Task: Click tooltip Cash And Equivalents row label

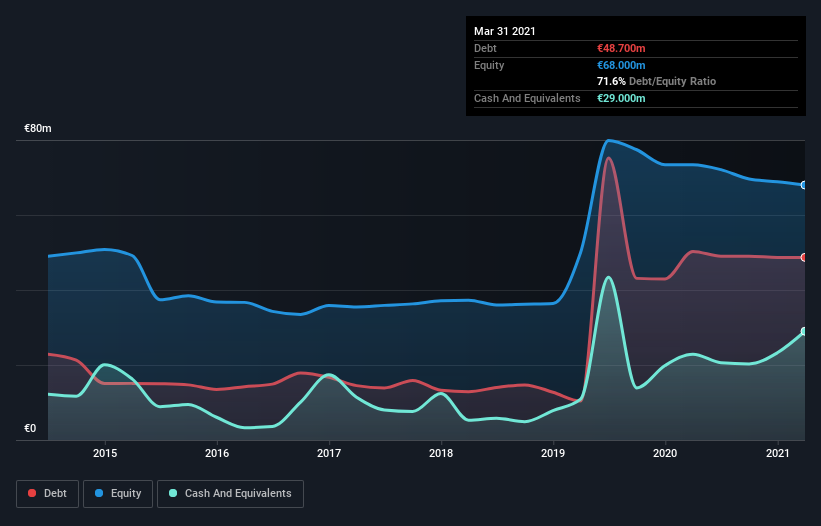Action: pyautogui.click(x=527, y=98)
